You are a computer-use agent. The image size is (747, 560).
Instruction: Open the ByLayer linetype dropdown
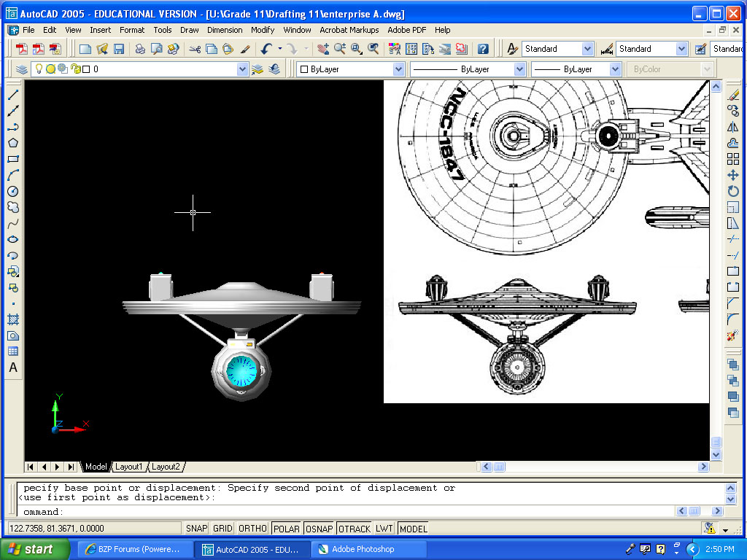[x=519, y=69]
